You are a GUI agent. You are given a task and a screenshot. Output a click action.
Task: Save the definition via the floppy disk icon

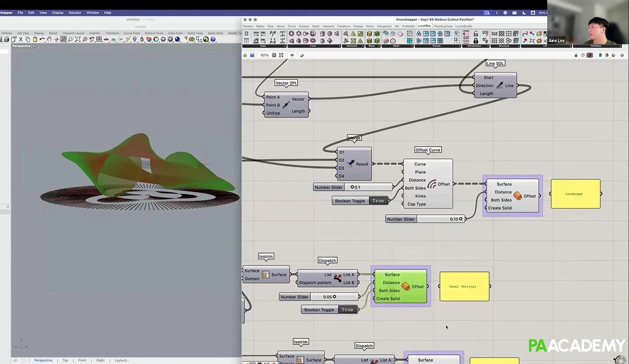coord(252,55)
